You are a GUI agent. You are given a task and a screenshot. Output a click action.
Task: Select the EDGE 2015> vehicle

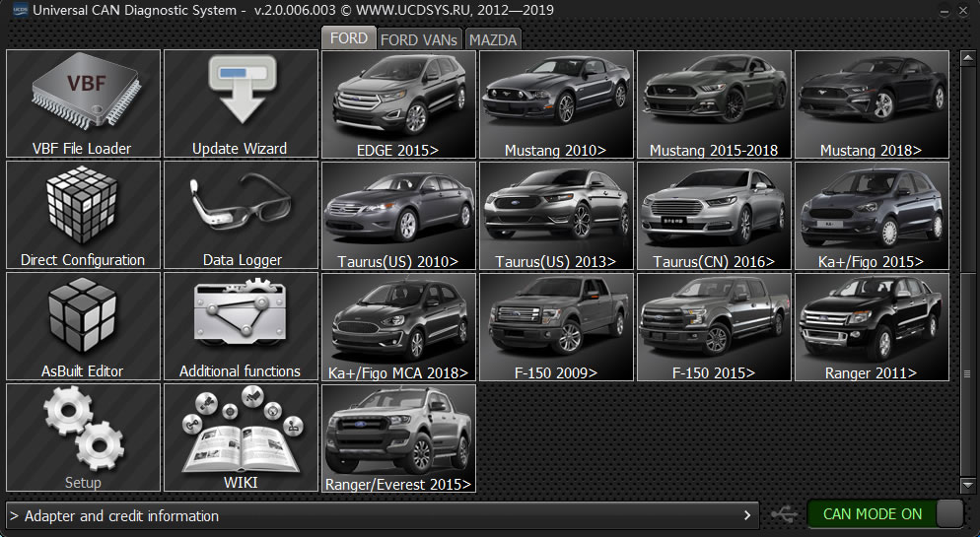(x=398, y=104)
